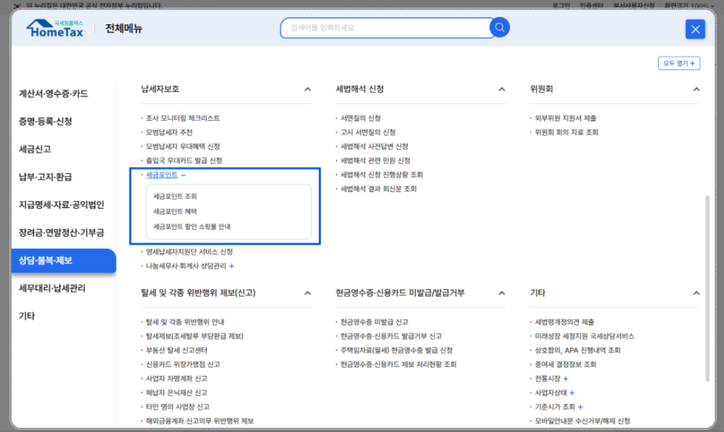
Task: Click the search input field
Action: [x=385, y=28]
